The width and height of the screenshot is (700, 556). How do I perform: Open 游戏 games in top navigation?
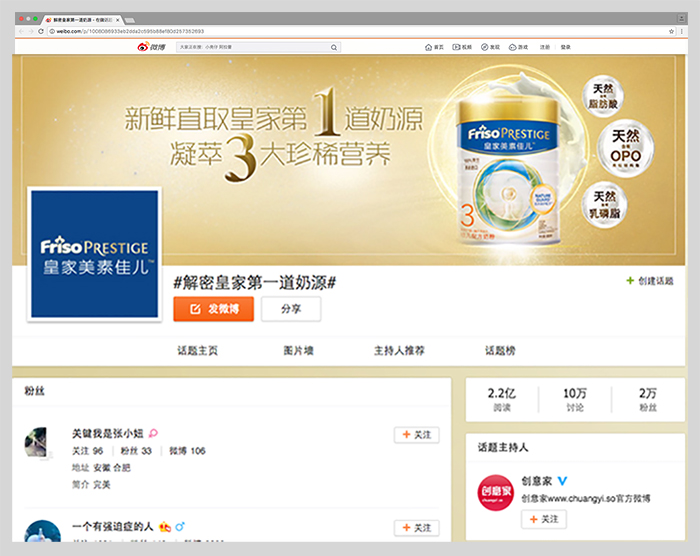pos(519,47)
